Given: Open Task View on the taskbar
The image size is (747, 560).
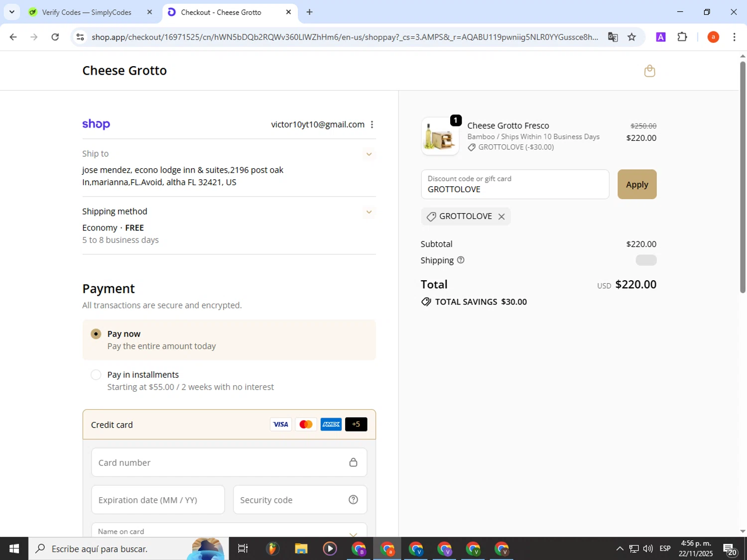Looking at the screenshot, I should point(243,549).
